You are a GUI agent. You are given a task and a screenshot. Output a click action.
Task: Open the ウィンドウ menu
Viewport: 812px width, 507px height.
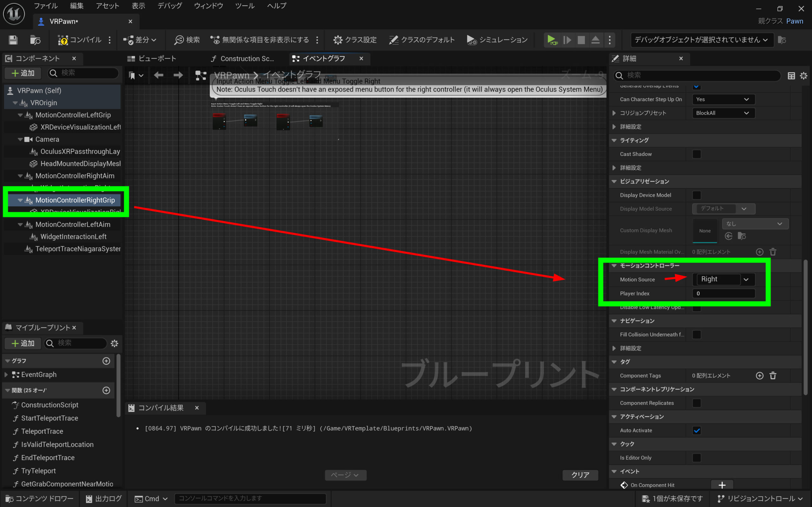point(208,6)
